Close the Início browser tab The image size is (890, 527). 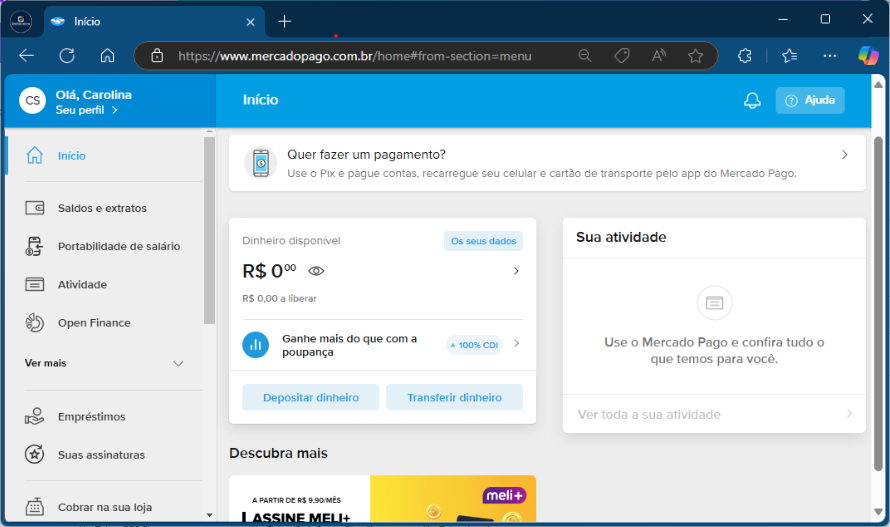[x=250, y=22]
